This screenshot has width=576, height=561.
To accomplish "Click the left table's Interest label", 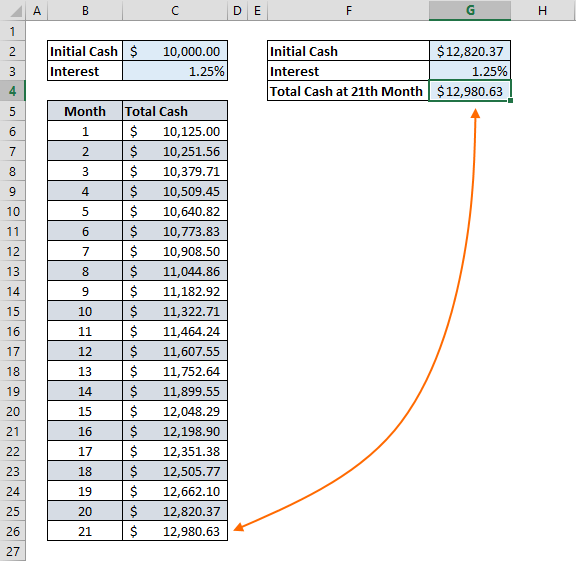I will (x=85, y=71).
